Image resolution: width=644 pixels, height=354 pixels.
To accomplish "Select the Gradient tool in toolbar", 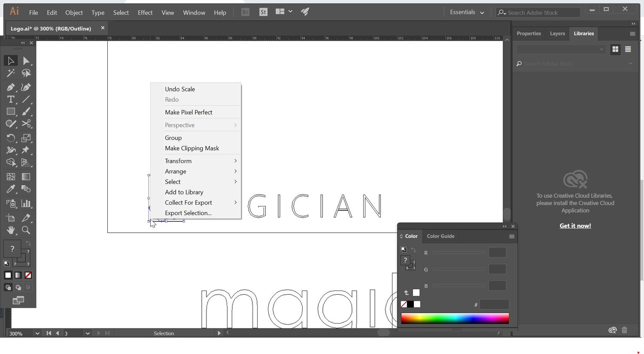I will [26, 177].
